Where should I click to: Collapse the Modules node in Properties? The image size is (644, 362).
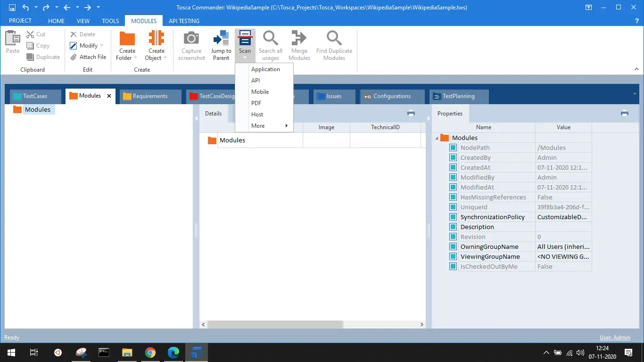coord(437,138)
